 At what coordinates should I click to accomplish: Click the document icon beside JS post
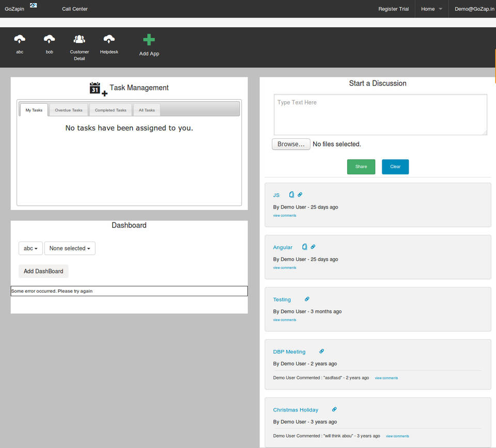pos(291,195)
